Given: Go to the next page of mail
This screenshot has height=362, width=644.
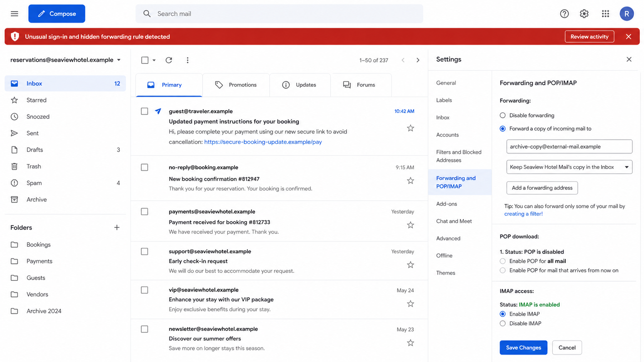Looking at the screenshot, I should [418, 60].
